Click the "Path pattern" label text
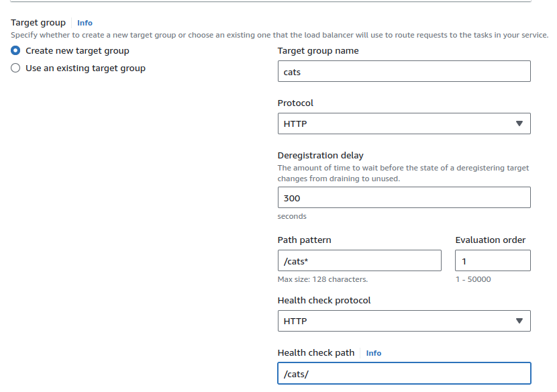This screenshot has width=557, height=392. 304,240
